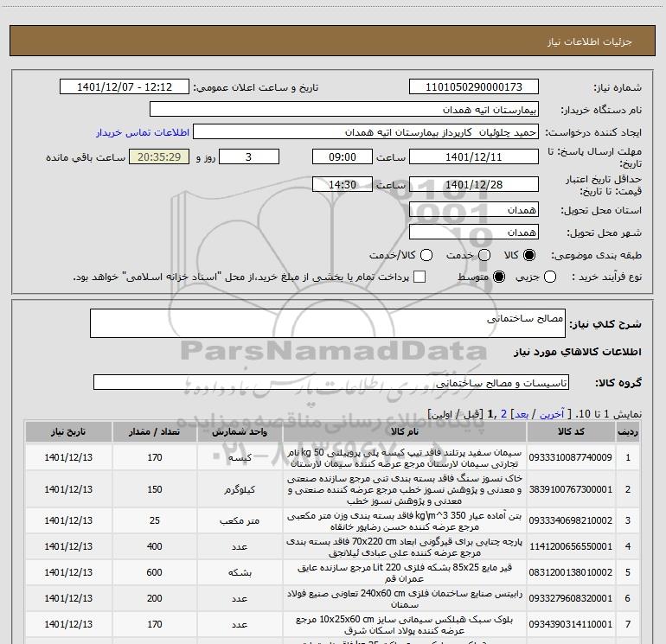The width and height of the screenshot is (666, 644).
Task: Click the تاریخ نیاز column header
Action: click(68, 431)
